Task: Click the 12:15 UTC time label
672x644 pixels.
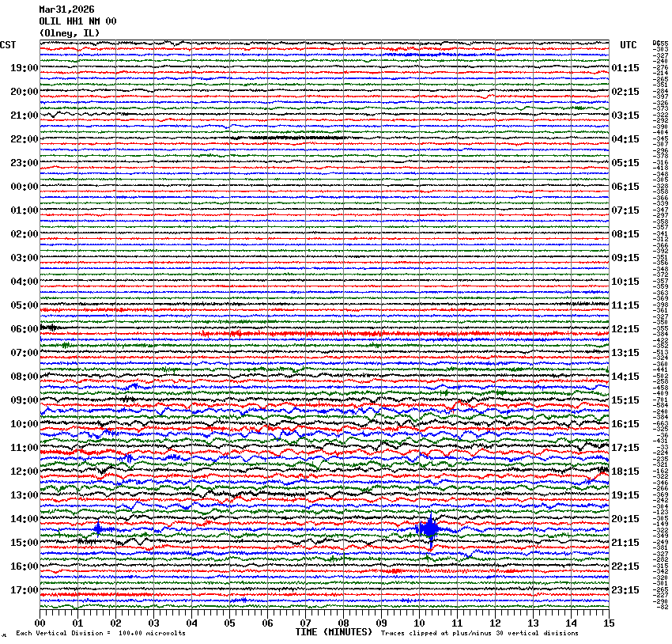Action: click(625, 329)
